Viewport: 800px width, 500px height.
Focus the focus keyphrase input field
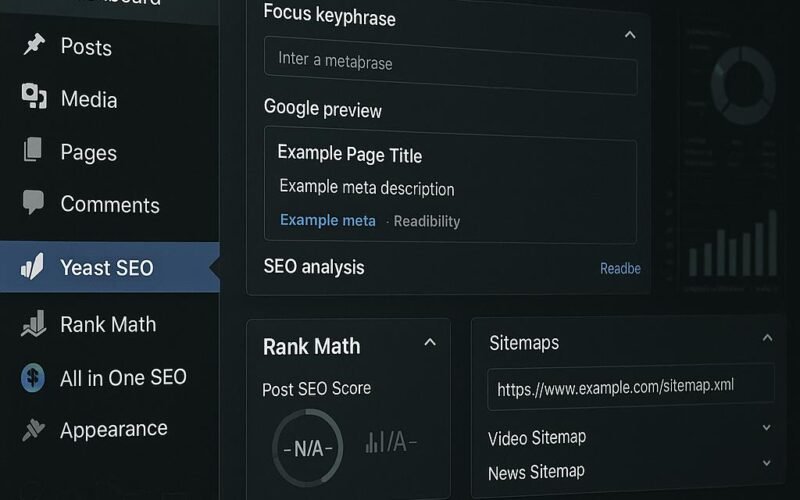click(451, 65)
